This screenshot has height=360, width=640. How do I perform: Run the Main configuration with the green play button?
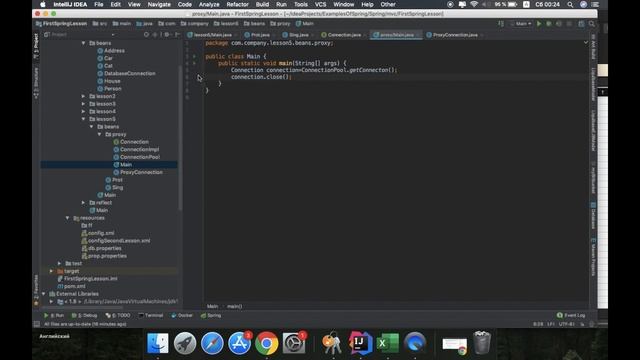point(539,24)
